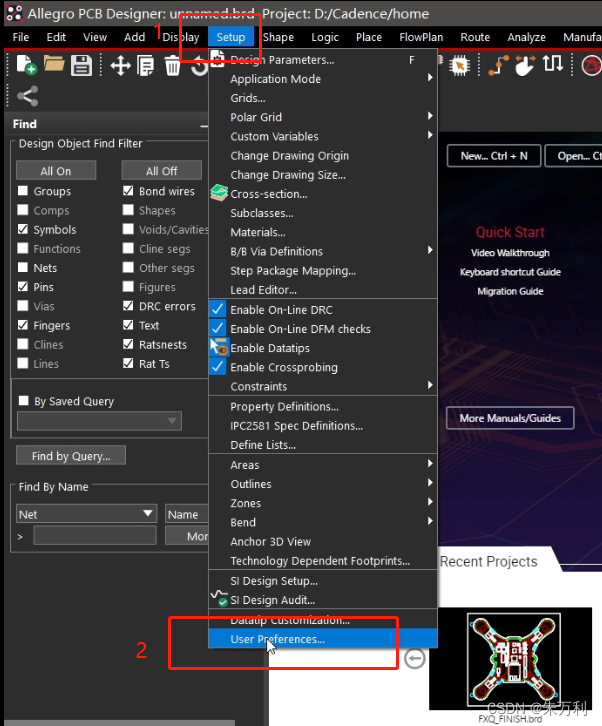Click the New file toolbar icon
The image size is (602, 726).
[x=26, y=65]
